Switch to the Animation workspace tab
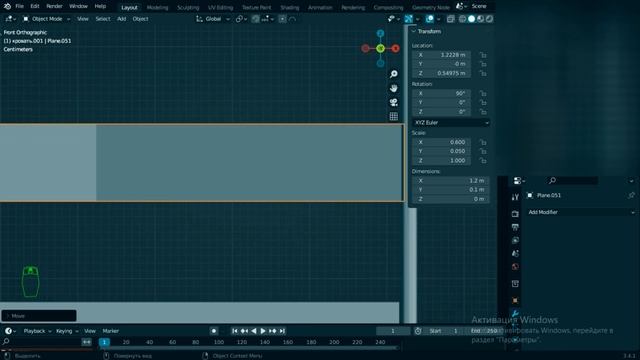Viewport: 640px width, 360px height. [320, 7]
